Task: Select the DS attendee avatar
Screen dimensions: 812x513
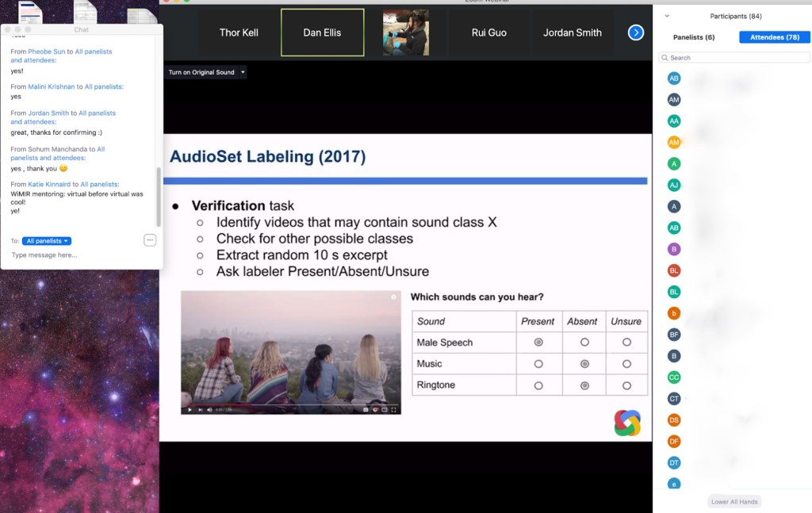Action: coord(674,419)
